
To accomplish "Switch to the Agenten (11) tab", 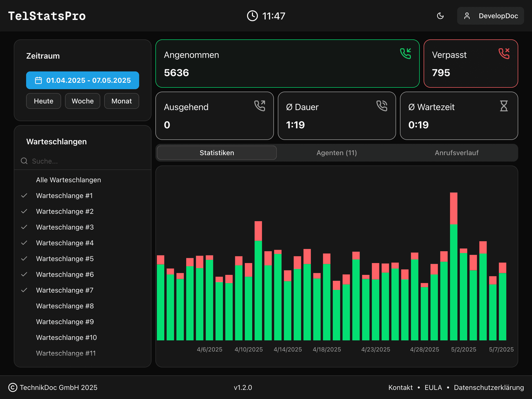I will (x=336, y=153).
